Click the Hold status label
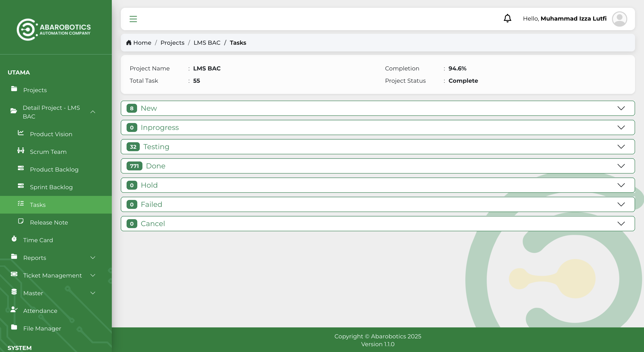 (149, 185)
